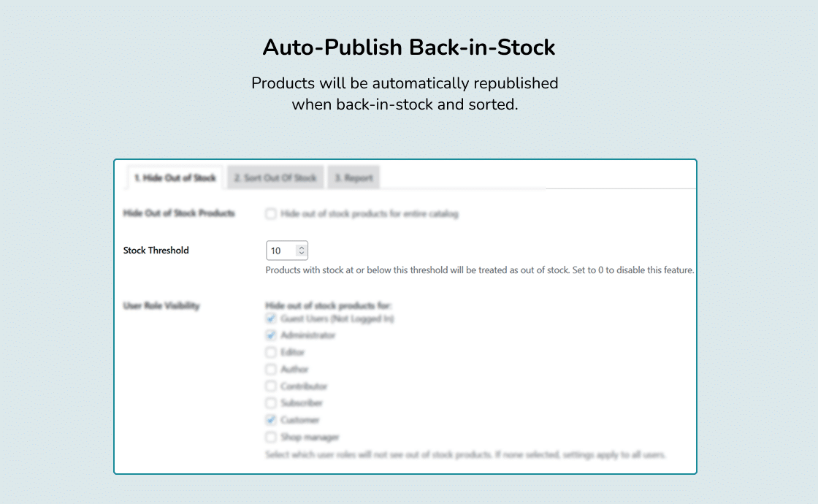The height and width of the screenshot is (504, 818).
Task: Uncheck the Administrator role checkbox
Action: tap(271, 335)
